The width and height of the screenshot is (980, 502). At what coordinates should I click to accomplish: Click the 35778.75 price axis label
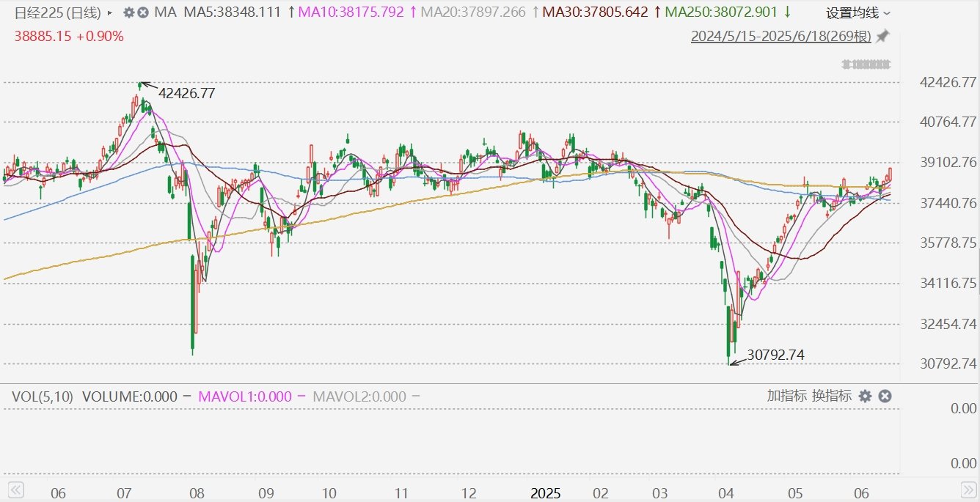pos(948,243)
